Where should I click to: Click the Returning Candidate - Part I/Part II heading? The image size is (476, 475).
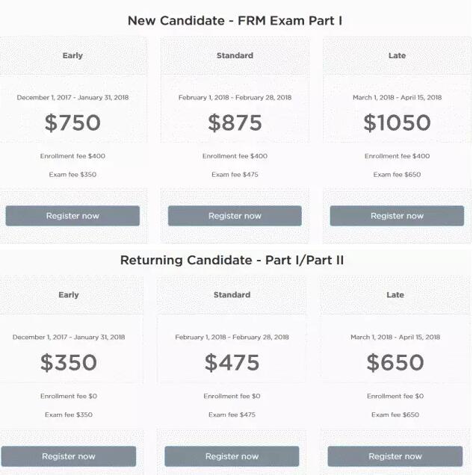click(x=232, y=260)
